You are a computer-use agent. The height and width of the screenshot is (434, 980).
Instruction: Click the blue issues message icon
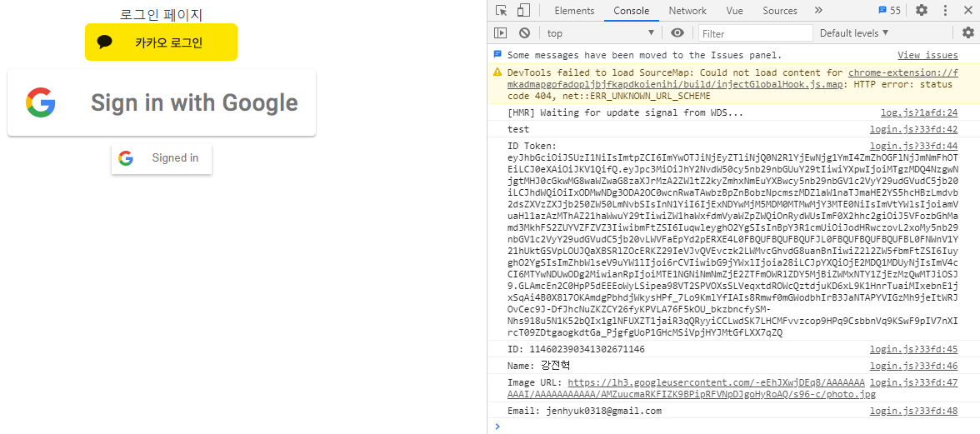(497, 54)
